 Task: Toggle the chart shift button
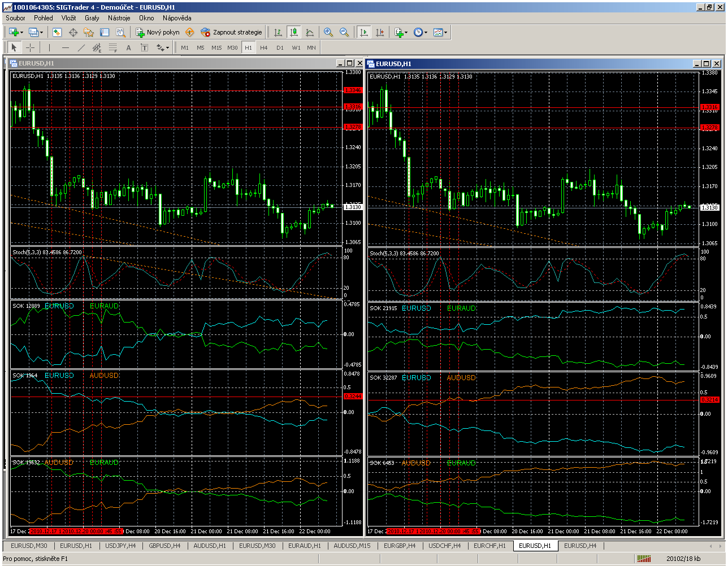(x=380, y=32)
